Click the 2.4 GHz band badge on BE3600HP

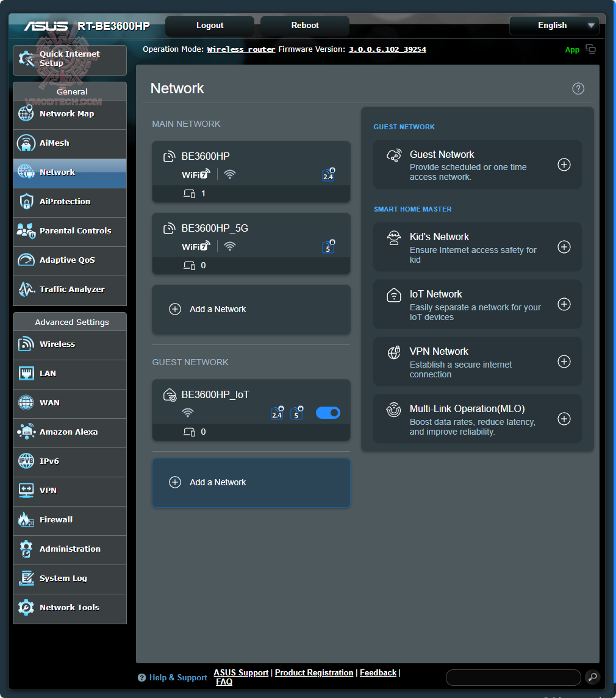click(328, 174)
